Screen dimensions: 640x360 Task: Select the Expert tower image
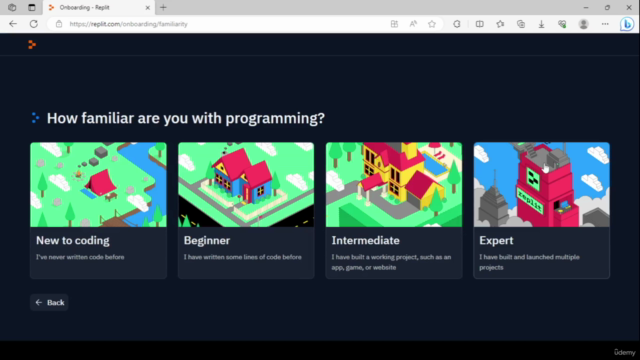(x=542, y=184)
